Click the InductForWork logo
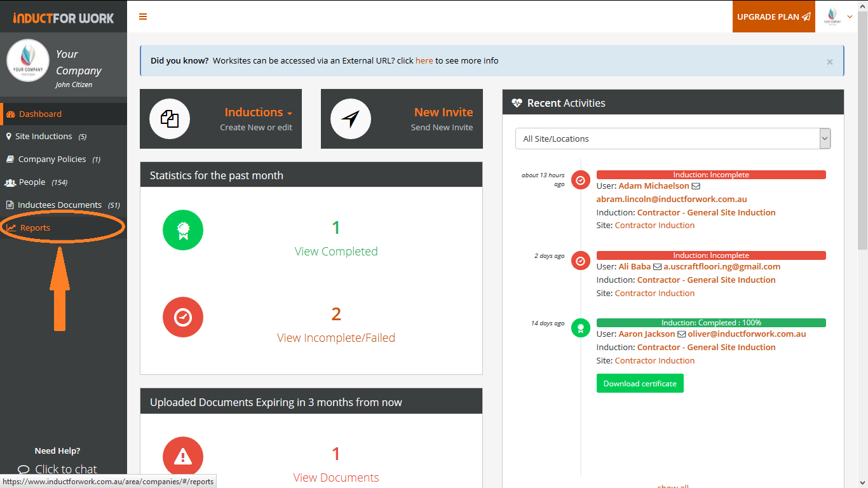 pos(64,18)
